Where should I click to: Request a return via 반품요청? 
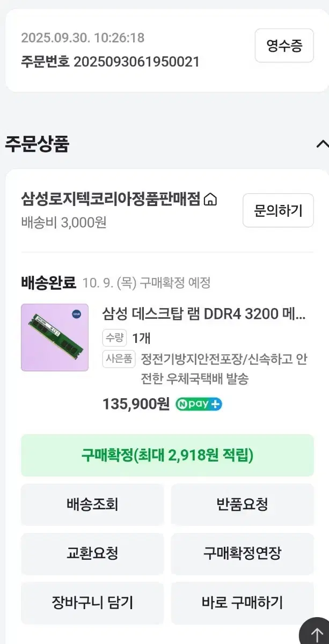coord(242,504)
